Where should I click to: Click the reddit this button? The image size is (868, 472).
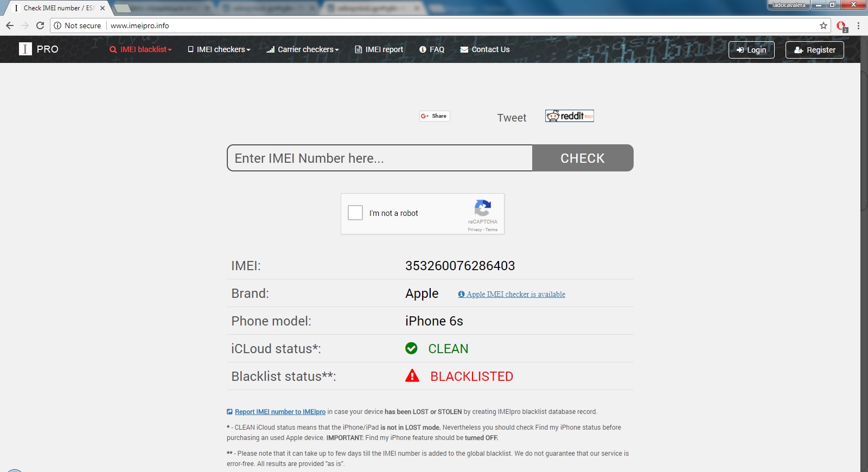570,116
